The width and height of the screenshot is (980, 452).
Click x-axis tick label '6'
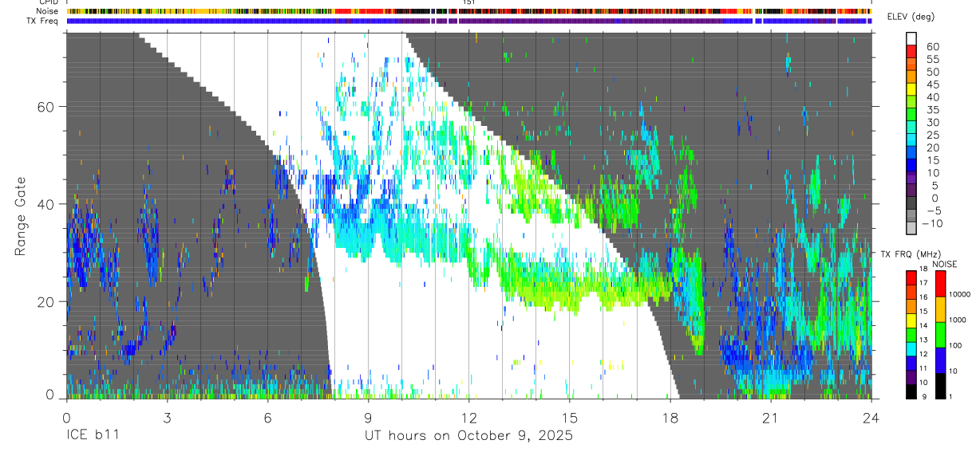pos(267,417)
